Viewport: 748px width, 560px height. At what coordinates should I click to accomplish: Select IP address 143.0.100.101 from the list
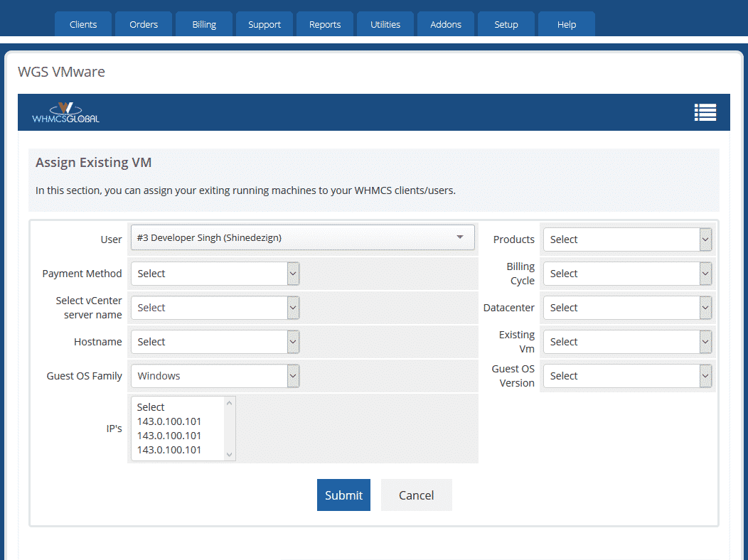169,421
